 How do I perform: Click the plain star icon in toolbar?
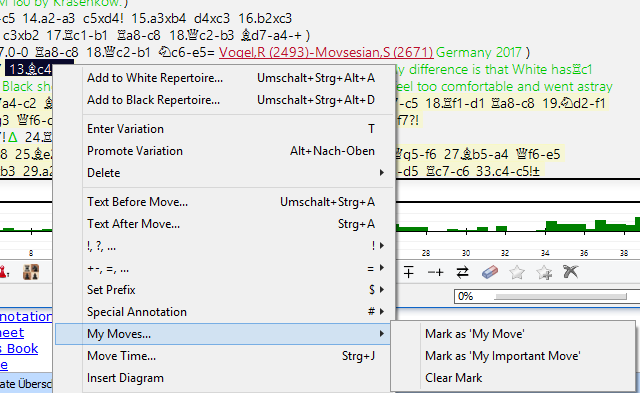tap(517, 272)
